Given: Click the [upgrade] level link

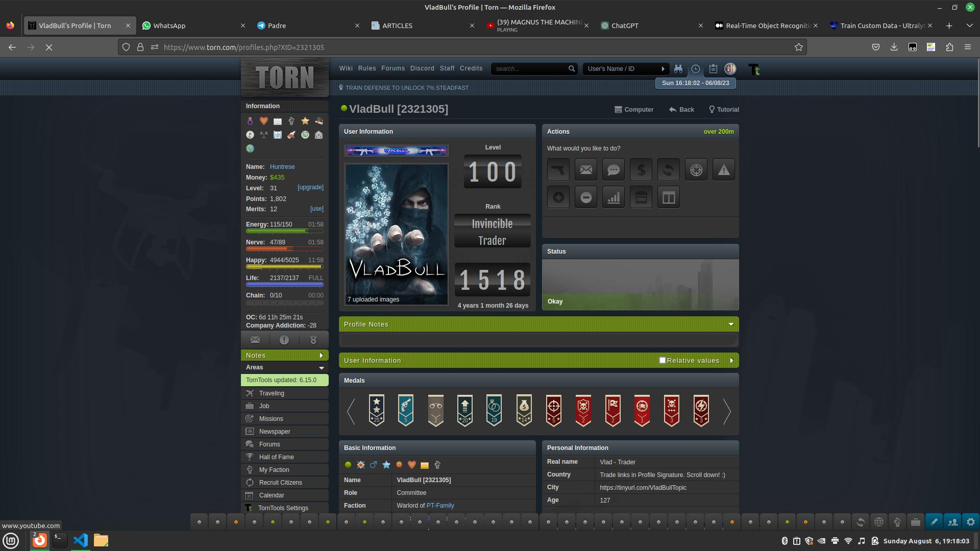Looking at the screenshot, I should 310,187.
